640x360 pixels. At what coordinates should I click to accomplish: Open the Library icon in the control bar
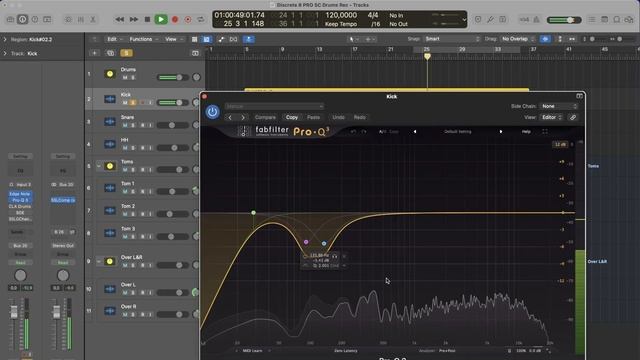[10, 19]
